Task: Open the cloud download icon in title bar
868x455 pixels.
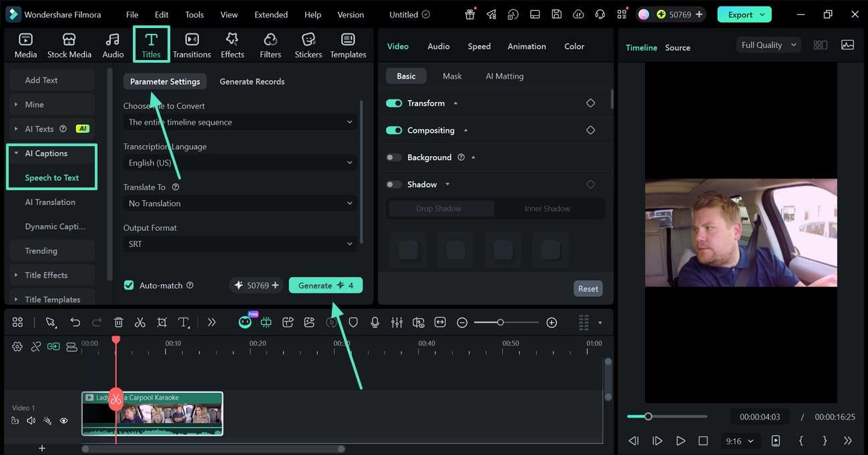Action: tap(578, 14)
